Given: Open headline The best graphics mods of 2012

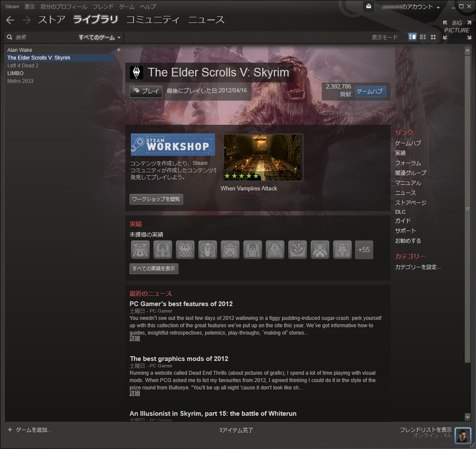Looking at the screenshot, I should pos(179,359).
